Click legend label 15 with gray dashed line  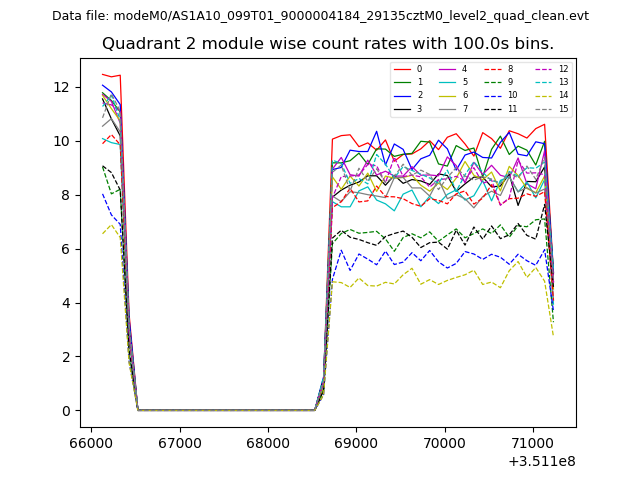click(x=563, y=108)
